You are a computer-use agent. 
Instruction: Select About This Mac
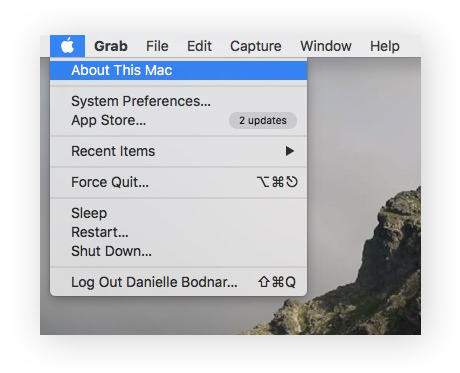(x=178, y=70)
